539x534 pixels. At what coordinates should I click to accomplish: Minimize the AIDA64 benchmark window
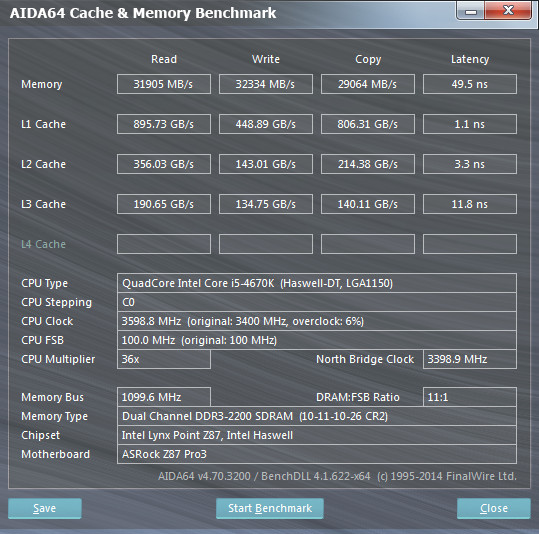471,11
